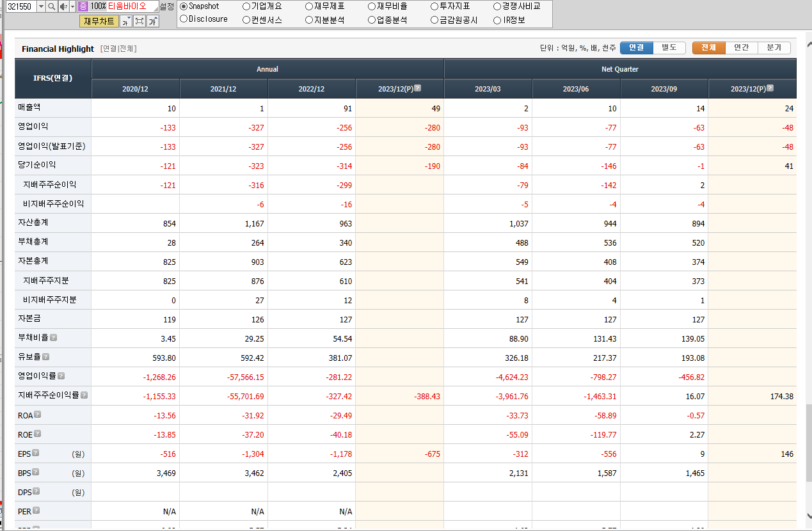Open the stock code history dropdown arrow
812x531 pixels.
coord(41,6)
